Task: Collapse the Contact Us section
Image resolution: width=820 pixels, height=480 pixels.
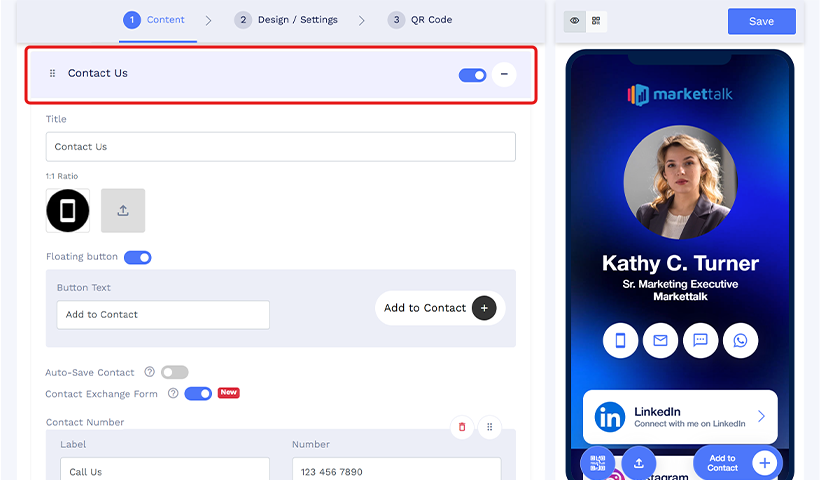Action: pos(504,75)
